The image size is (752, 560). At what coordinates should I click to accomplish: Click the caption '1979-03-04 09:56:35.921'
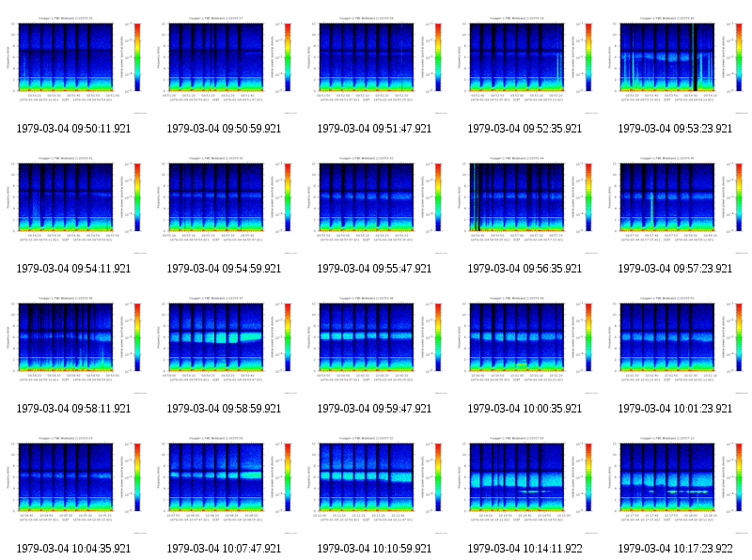[525, 269]
